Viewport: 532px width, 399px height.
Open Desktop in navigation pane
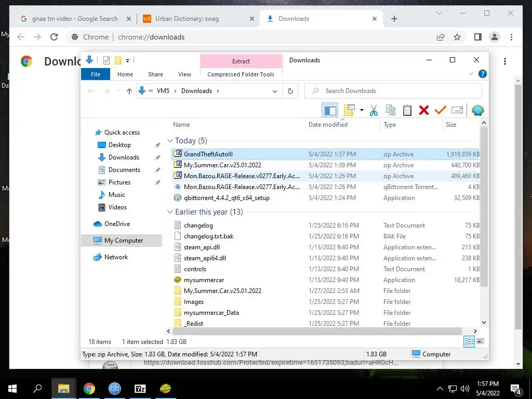point(119,145)
